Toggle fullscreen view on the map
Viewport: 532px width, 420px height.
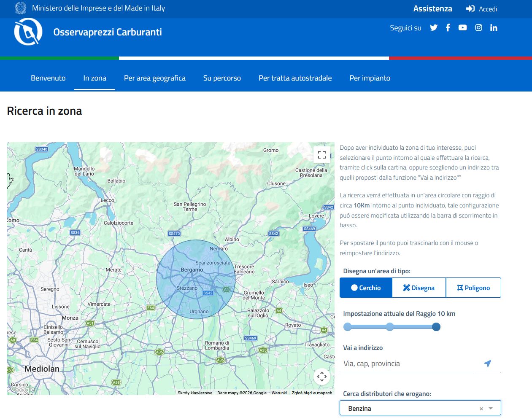pyautogui.click(x=322, y=155)
